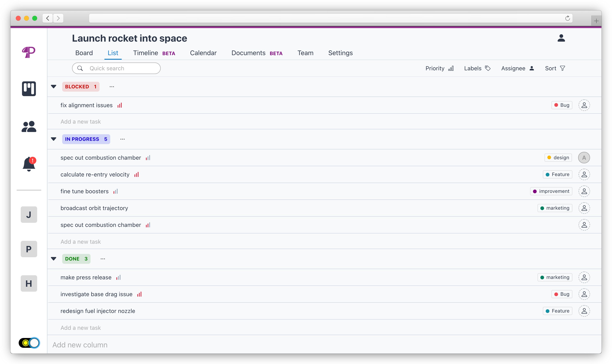Toggle the dark/light theme switch
The image size is (612, 364).
(29, 343)
